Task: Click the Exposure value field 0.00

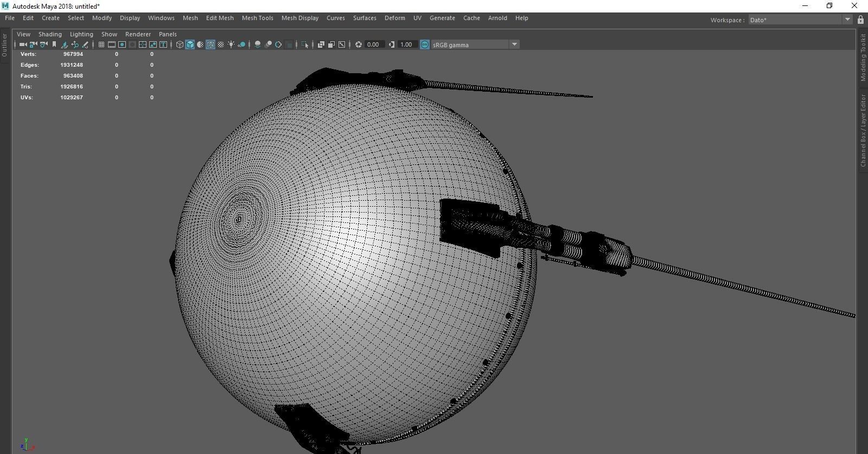Action: coord(374,44)
